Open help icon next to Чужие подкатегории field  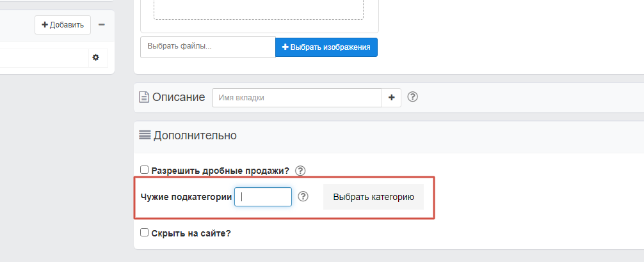point(303,197)
